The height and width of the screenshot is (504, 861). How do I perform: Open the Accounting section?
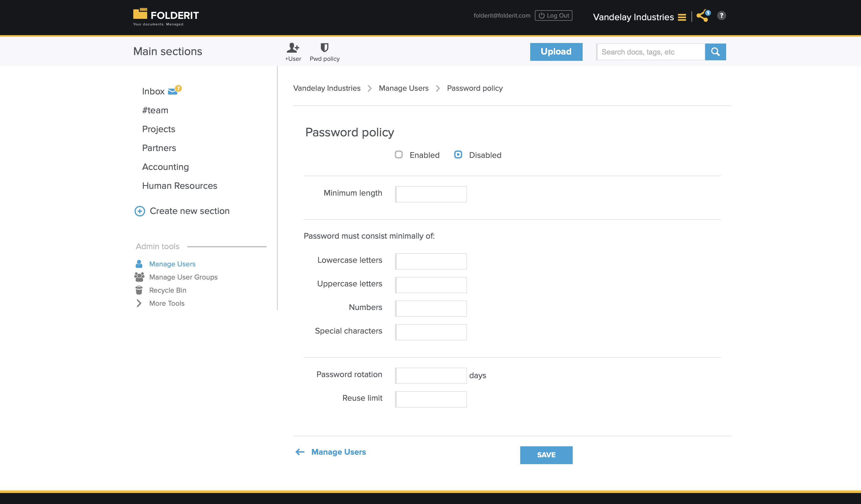point(165,167)
